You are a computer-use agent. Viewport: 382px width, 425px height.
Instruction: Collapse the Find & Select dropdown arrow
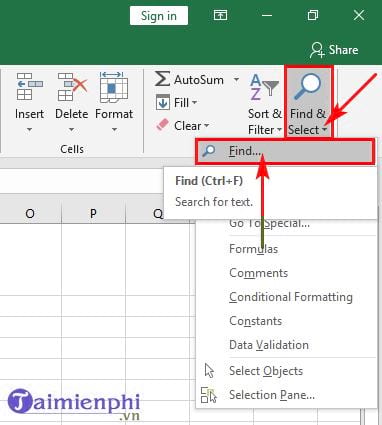pyautogui.click(x=324, y=130)
